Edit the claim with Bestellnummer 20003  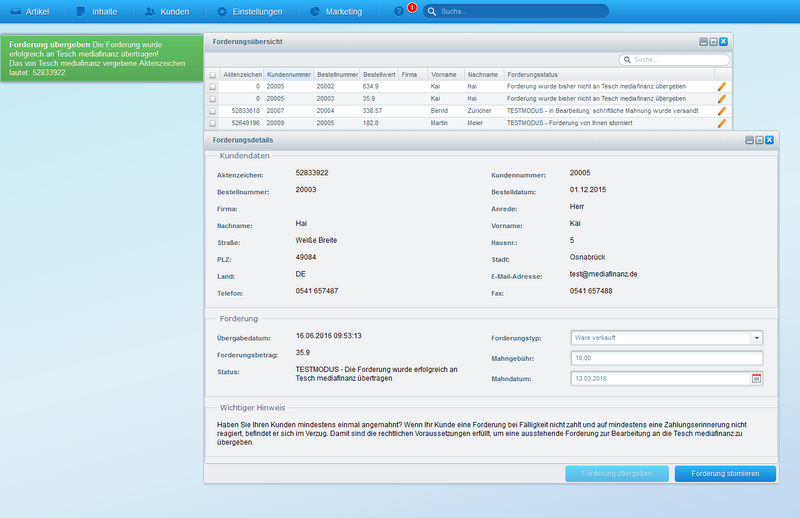(x=721, y=99)
